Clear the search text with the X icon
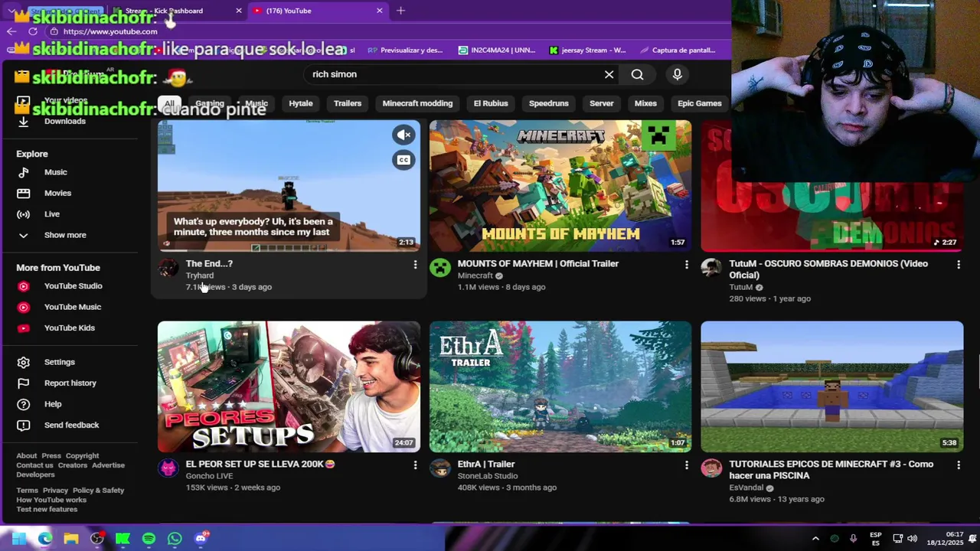Screen dimensions: 980x551 coord(609,74)
